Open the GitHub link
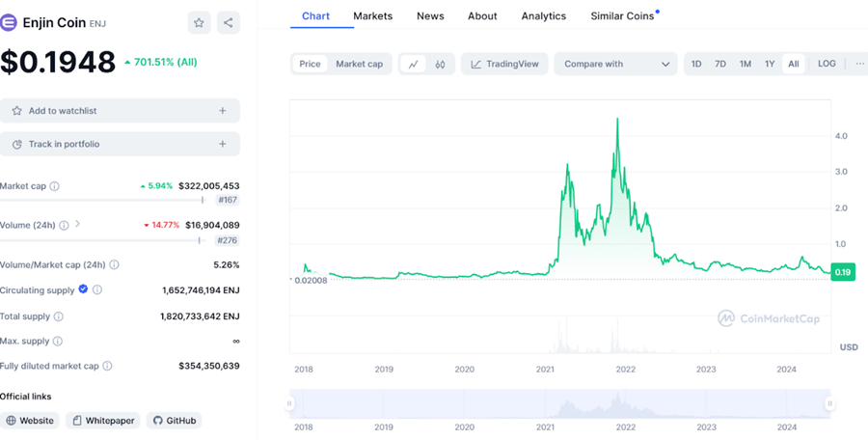The height and width of the screenshot is (440, 868). (x=174, y=421)
